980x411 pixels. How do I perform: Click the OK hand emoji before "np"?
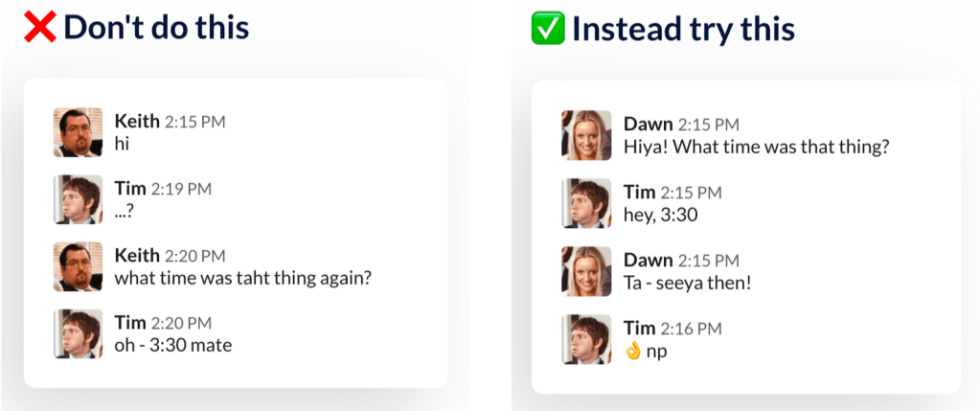[x=632, y=351]
